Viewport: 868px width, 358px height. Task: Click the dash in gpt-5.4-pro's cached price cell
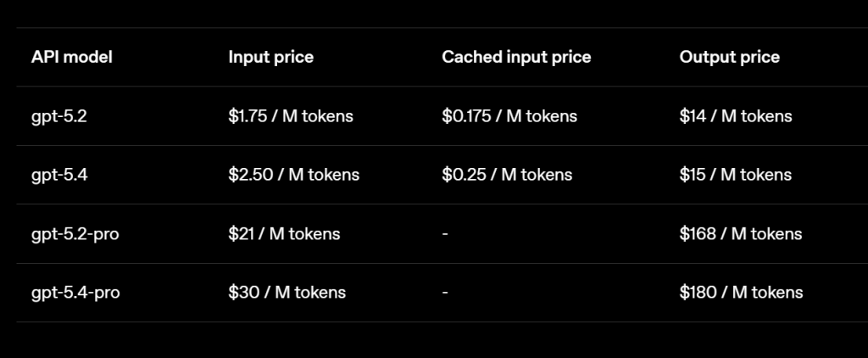(445, 292)
